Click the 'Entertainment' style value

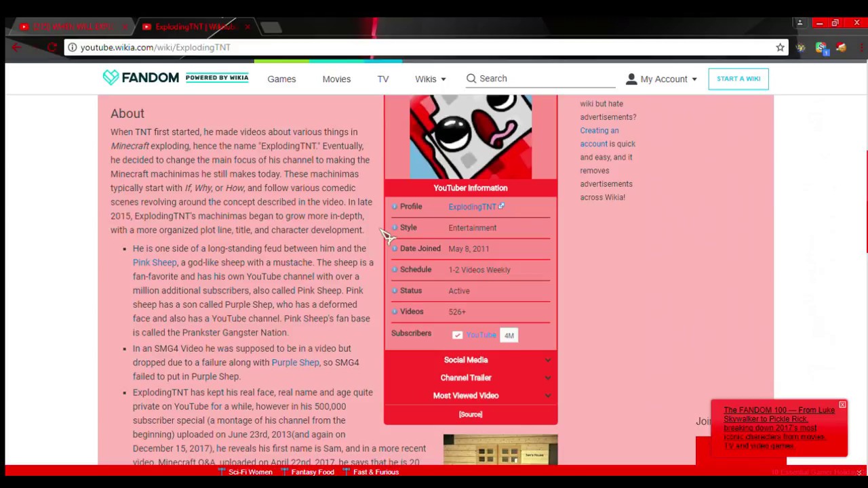pyautogui.click(x=473, y=228)
